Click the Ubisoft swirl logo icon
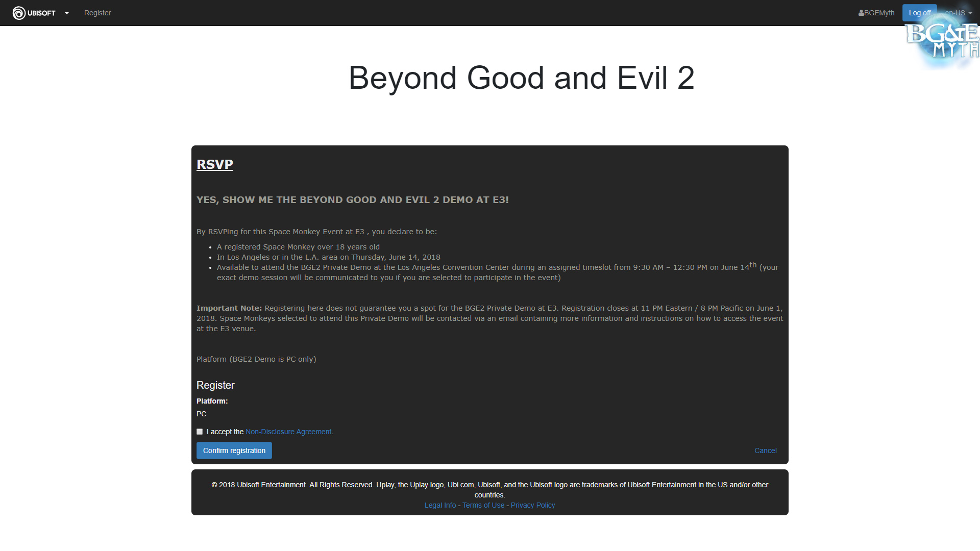Viewport: 980px width, 551px height. click(x=19, y=13)
